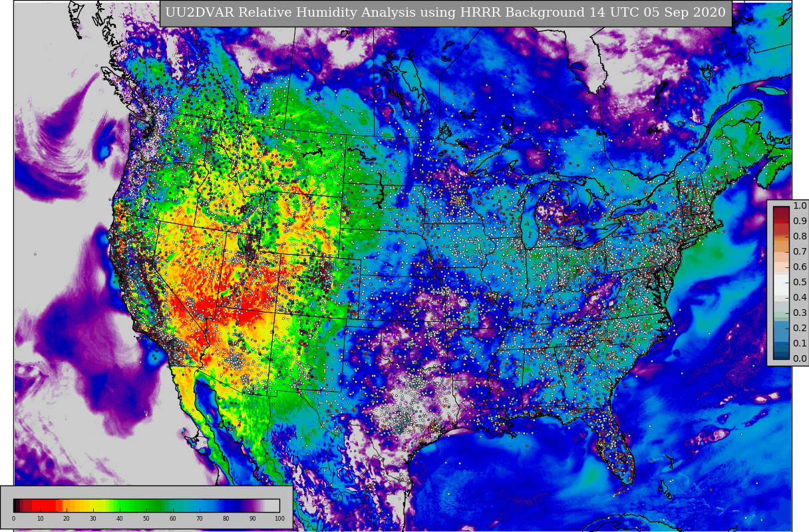Click the 0.5 label on the vertical scale
The width and height of the screenshot is (809, 532).
tap(800, 283)
